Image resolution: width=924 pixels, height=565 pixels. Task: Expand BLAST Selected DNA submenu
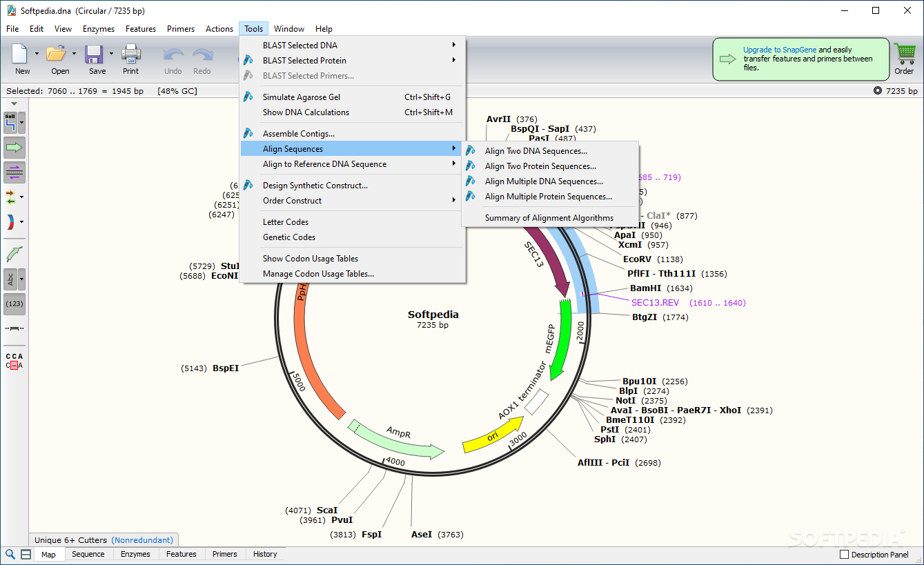[353, 46]
